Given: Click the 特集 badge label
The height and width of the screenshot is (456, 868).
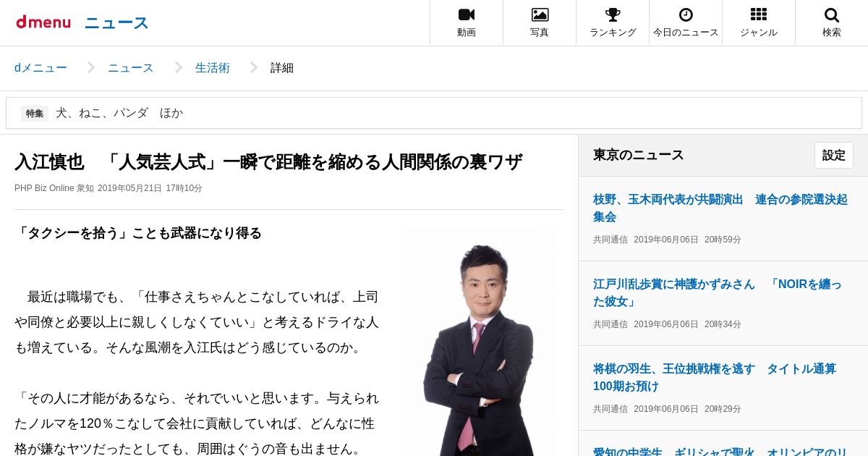Looking at the screenshot, I should coord(35,114).
